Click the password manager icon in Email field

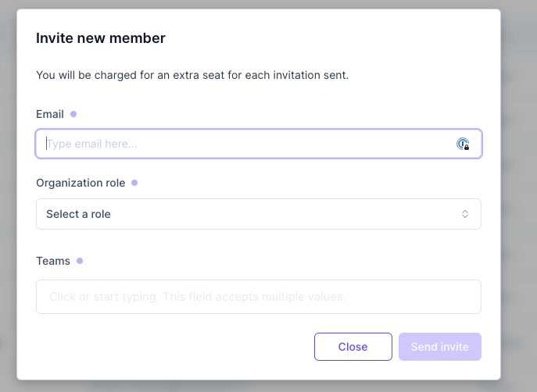463,144
